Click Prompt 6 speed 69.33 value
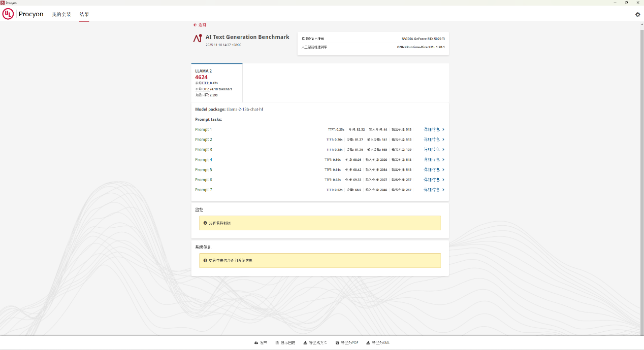 357,180
